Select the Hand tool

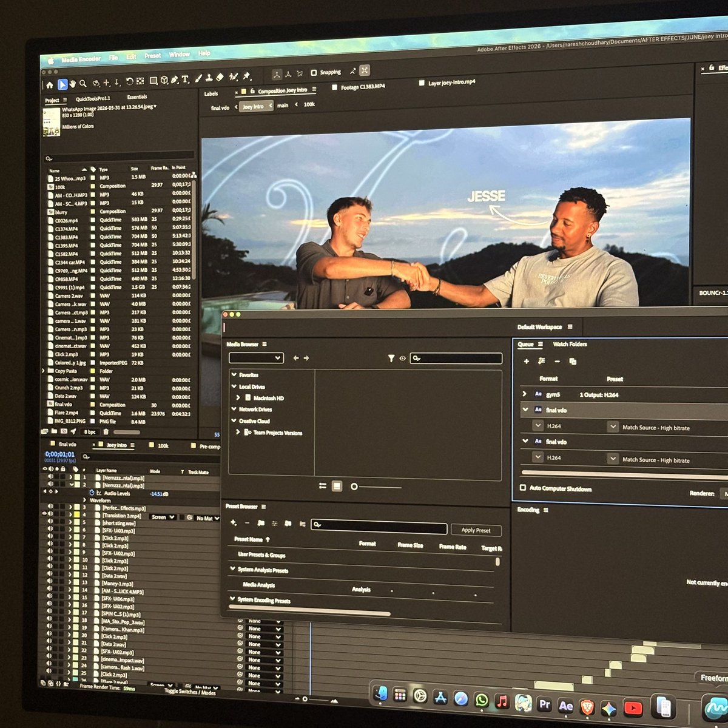(72, 84)
